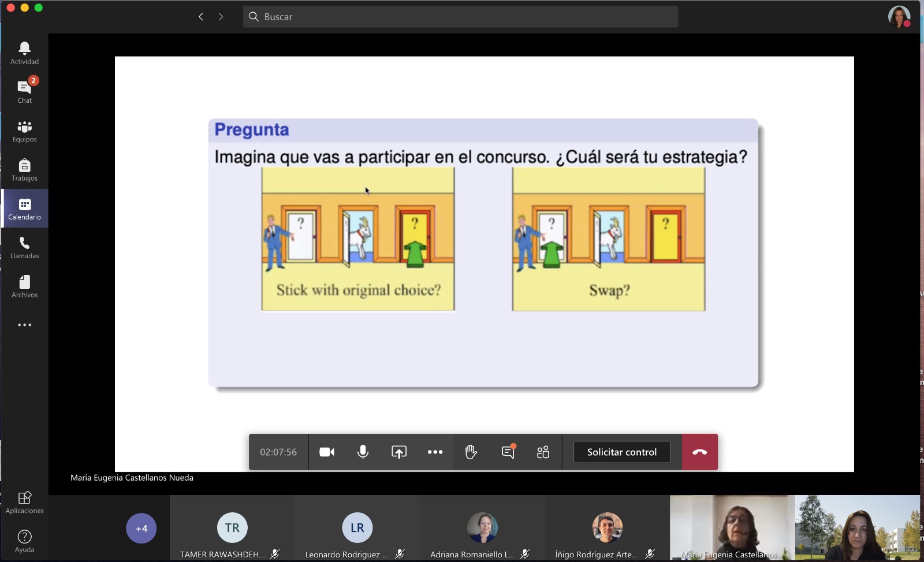Open more actions menu in meeting toolbar
This screenshot has height=562, width=924.
click(x=435, y=452)
